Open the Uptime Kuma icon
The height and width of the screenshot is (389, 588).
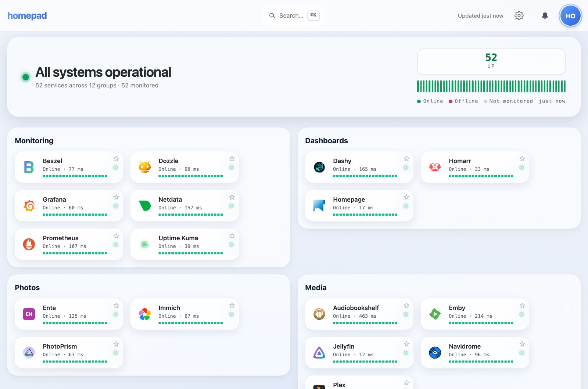click(x=145, y=244)
